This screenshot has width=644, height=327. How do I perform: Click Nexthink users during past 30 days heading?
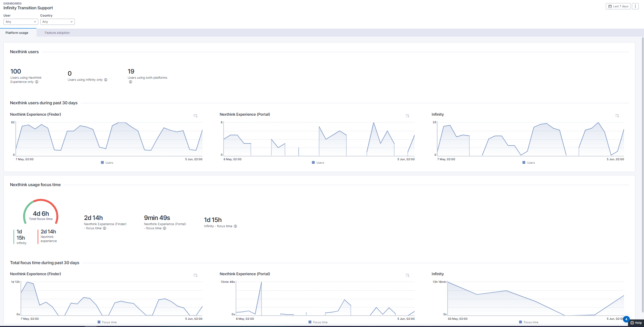[44, 103]
